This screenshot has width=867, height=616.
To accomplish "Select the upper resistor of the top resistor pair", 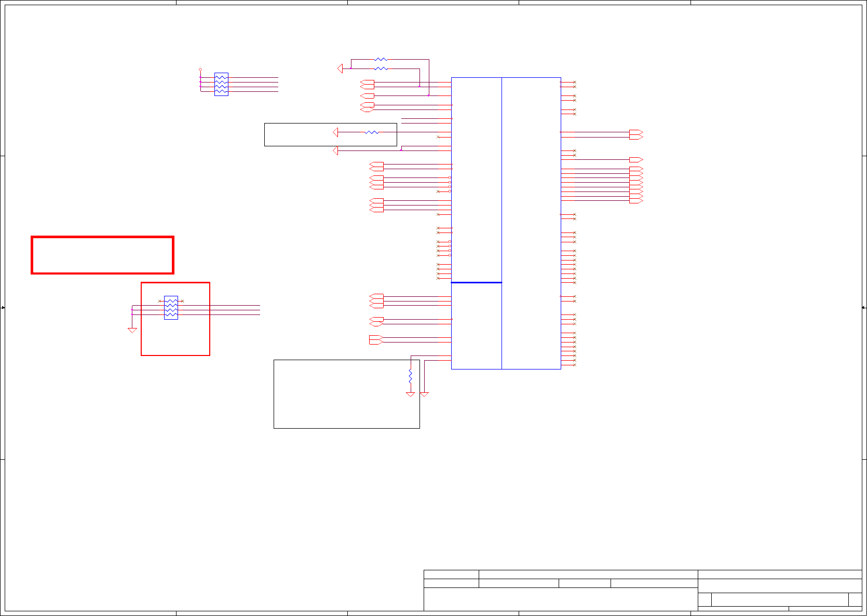I will click(381, 60).
